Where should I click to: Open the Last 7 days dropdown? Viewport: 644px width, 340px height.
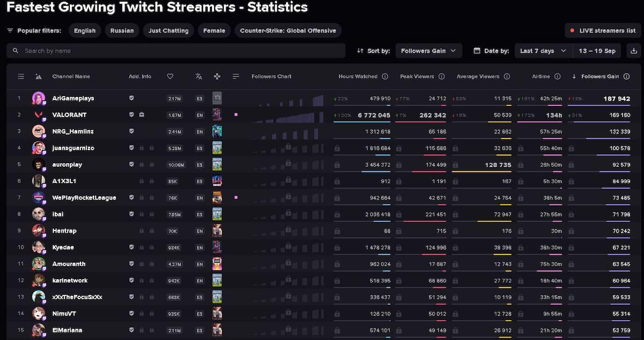tap(543, 51)
